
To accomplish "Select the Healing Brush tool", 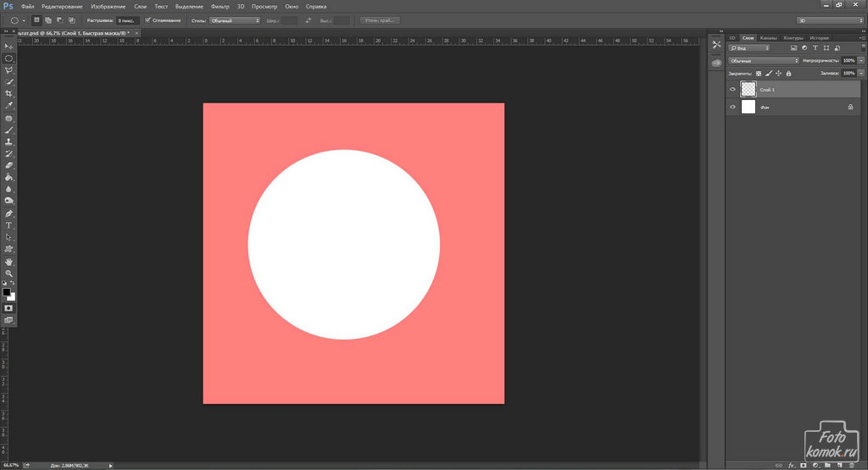I will point(8,119).
